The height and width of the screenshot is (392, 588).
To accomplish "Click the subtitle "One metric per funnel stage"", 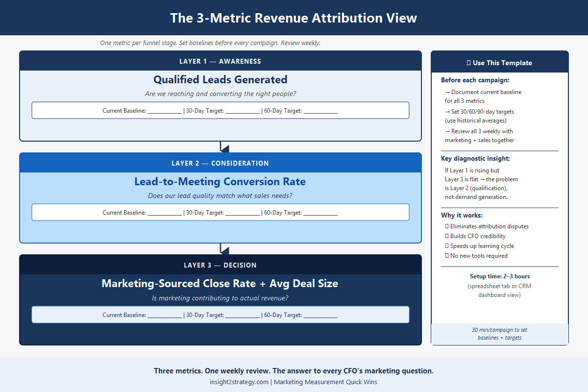I will pos(138,43).
